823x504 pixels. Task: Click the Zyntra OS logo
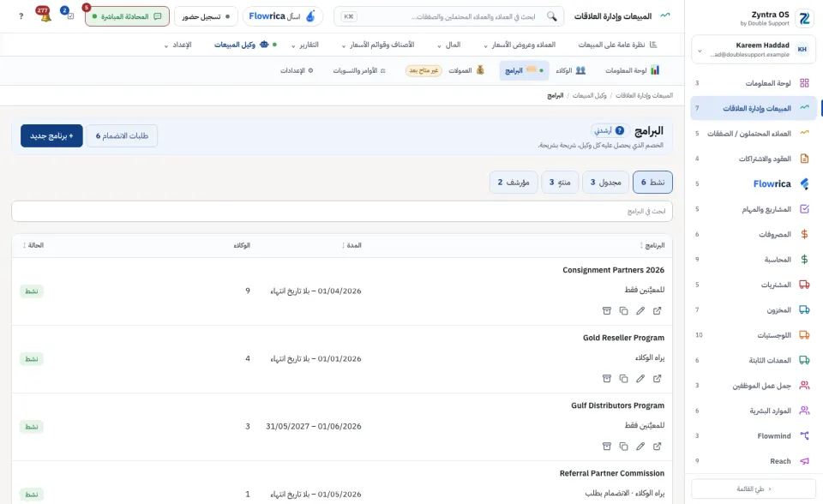tap(803, 19)
